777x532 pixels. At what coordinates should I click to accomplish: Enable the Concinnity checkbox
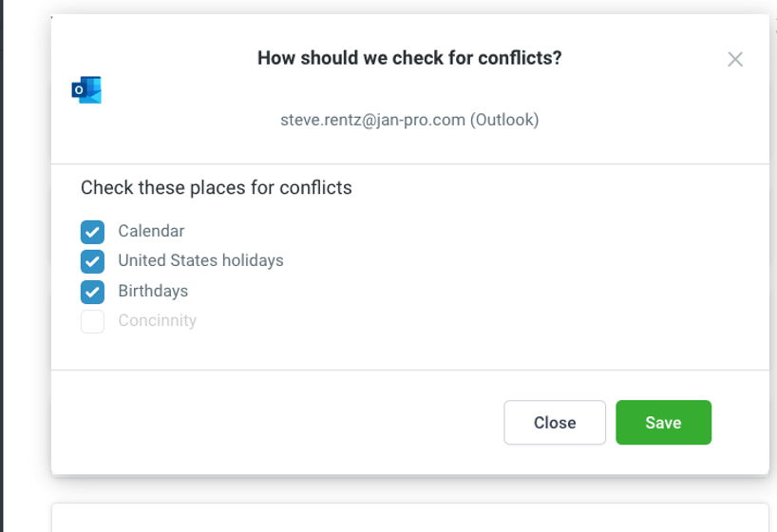point(92,322)
